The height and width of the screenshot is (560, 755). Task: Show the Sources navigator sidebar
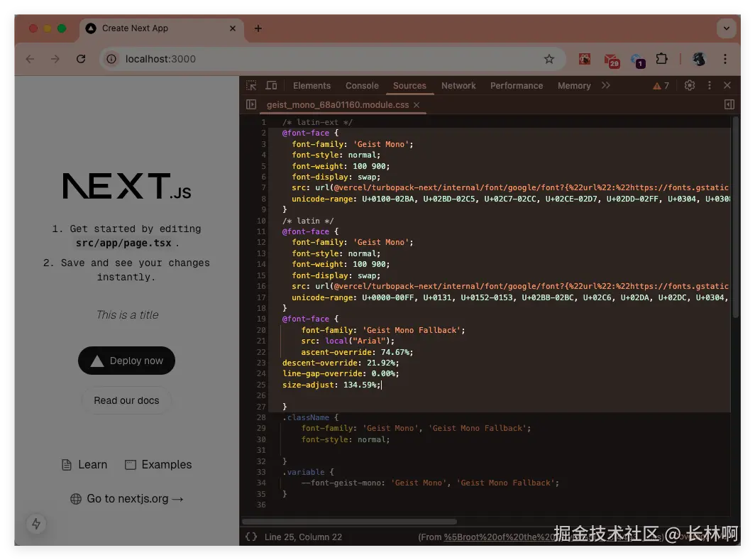(251, 104)
